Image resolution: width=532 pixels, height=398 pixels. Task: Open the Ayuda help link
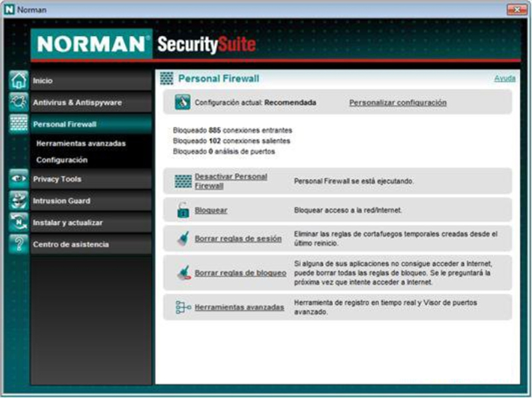(505, 79)
